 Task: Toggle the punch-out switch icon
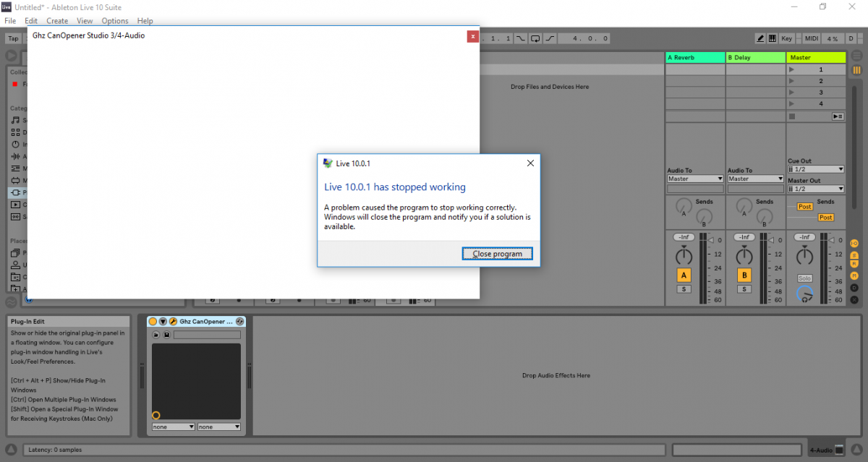(x=550, y=38)
